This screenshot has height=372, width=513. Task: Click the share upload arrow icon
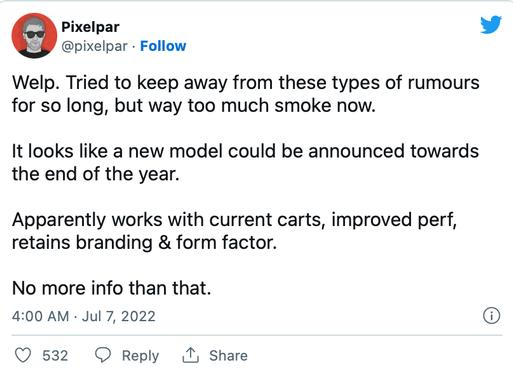(x=190, y=355)
